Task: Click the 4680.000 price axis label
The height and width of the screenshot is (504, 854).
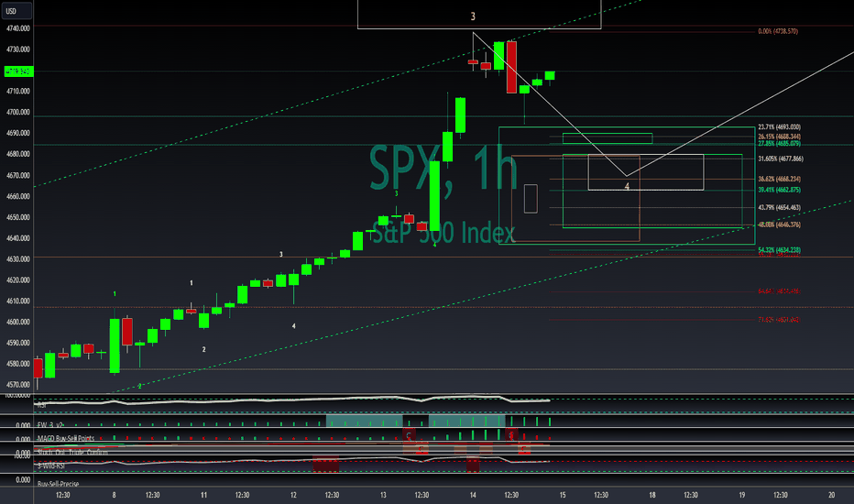Action: (x=18, y=154)
